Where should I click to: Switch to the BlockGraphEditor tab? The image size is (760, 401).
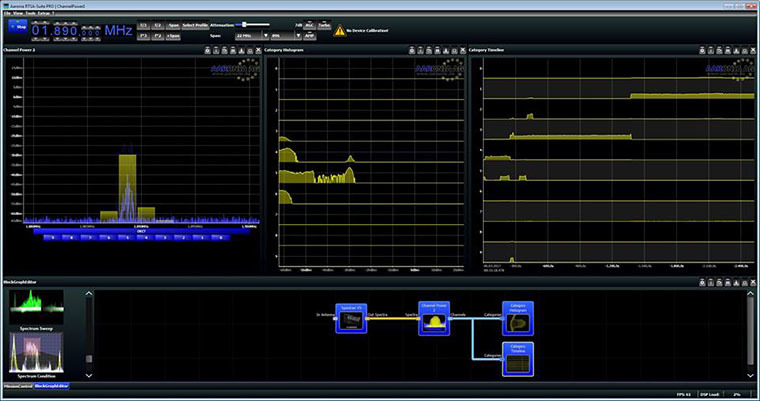(x=51, y=386)
